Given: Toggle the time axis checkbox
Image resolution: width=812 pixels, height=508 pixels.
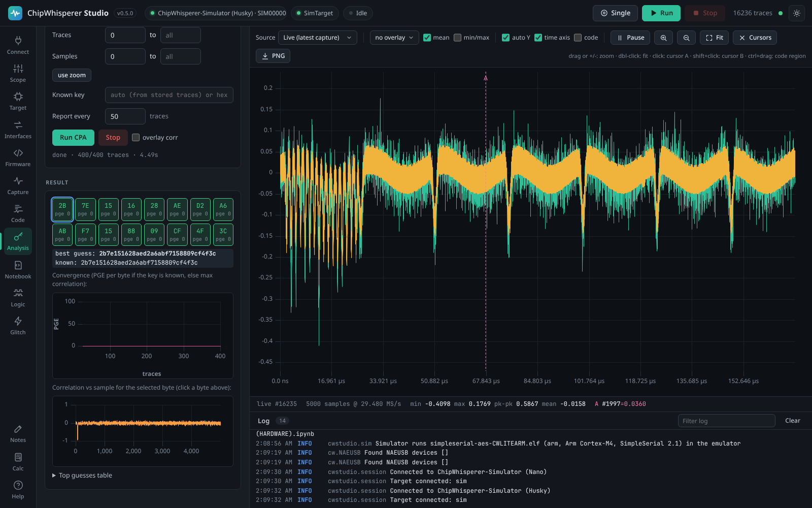Looking at the screenshot, I should 538,38.
